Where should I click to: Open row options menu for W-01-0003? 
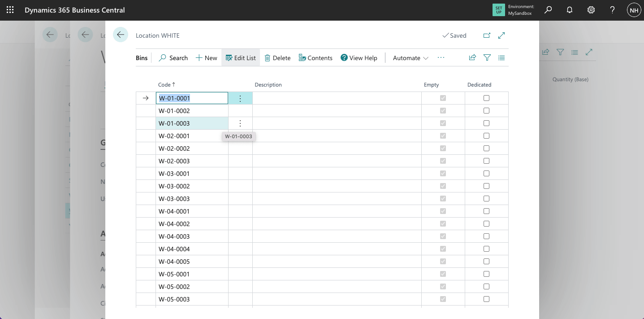click(240, 123)
